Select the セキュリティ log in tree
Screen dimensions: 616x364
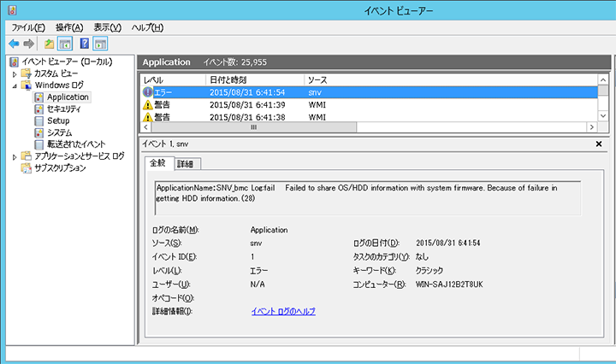[x=63, y=109]
